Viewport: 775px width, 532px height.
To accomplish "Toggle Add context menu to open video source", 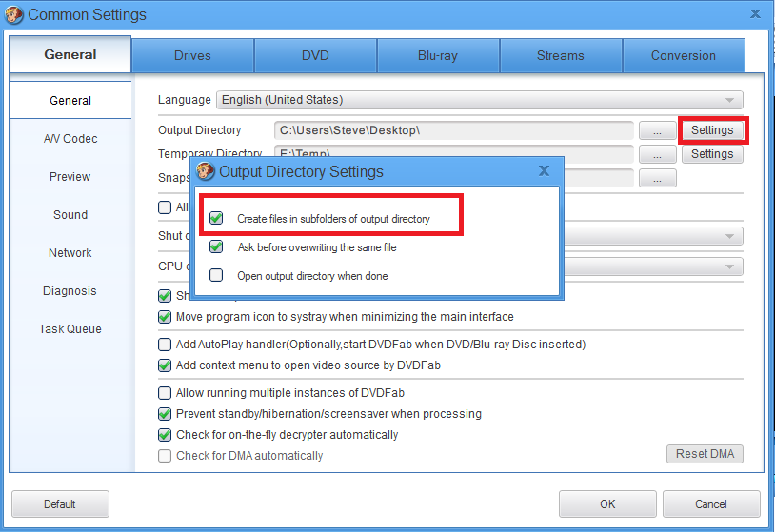I will coord(165,365).
